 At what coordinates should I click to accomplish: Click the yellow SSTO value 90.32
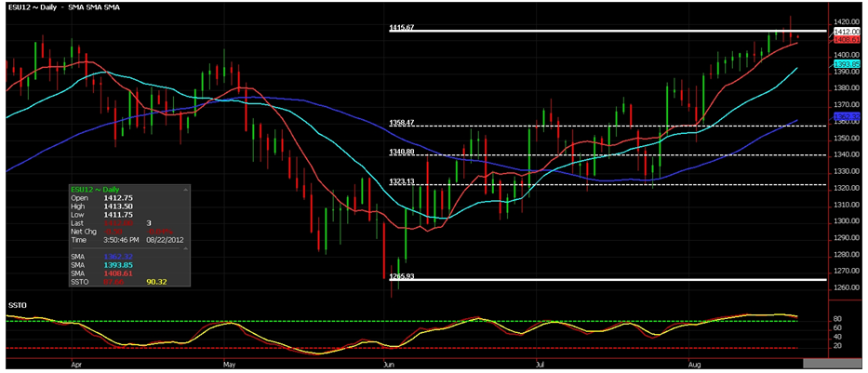(x=156, y=282)
